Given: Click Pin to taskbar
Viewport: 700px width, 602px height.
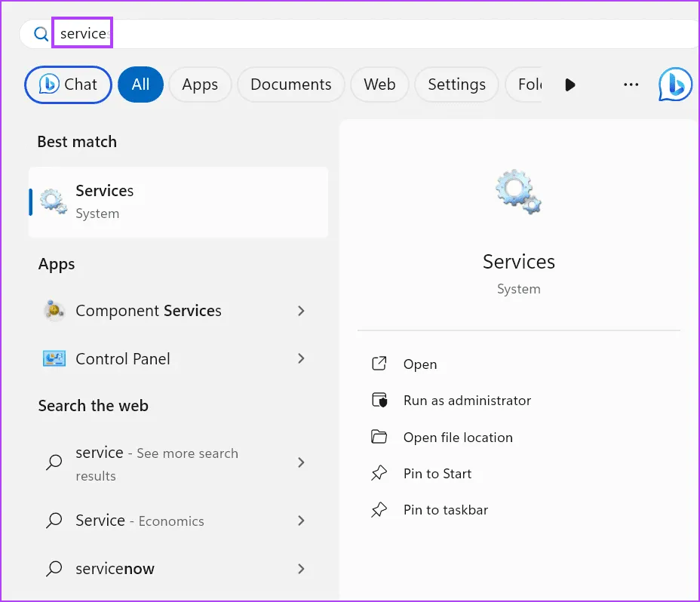Looking at the screenshot, I should (x=445, y=510).
